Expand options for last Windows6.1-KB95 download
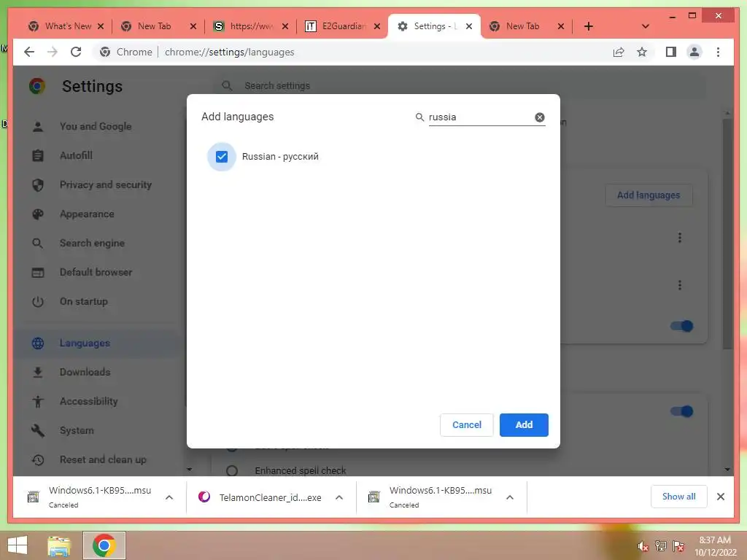 (x=510, y=497)
